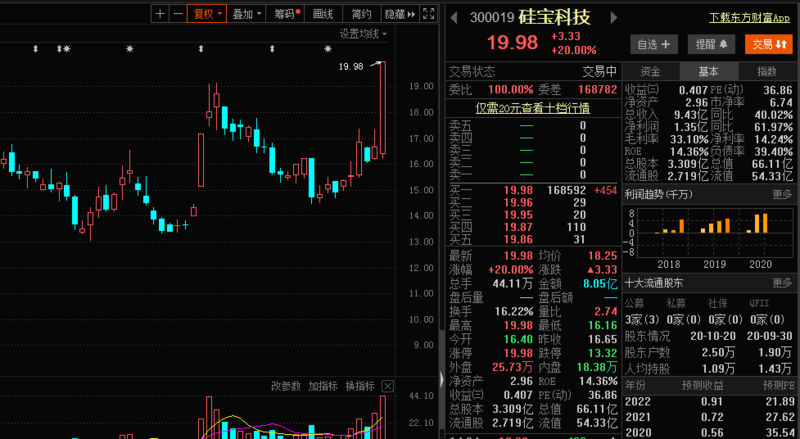Image resolution: width=800 pixels, height=439 pixels.
Task: Click 跌停 value 13.32
Action: tap(603, 353)
